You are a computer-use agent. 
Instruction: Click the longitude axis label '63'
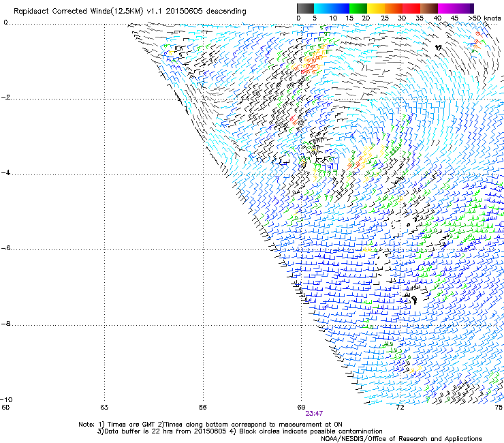point(104,408)
